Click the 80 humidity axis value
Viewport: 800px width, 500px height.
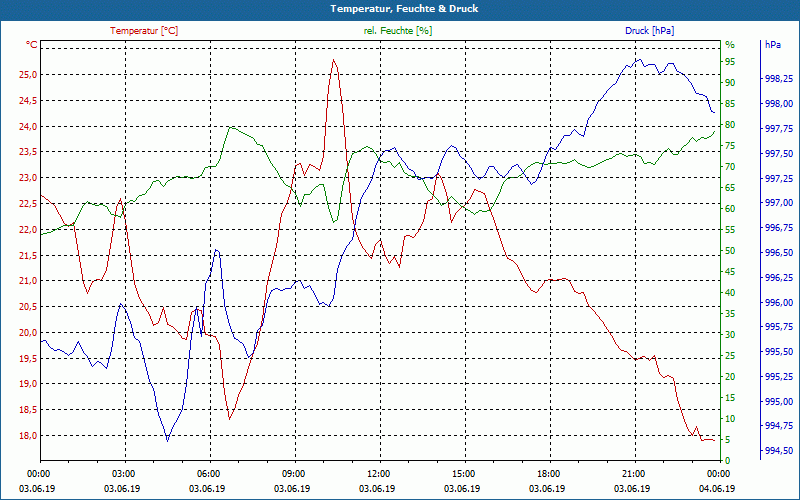pos(730,124)
